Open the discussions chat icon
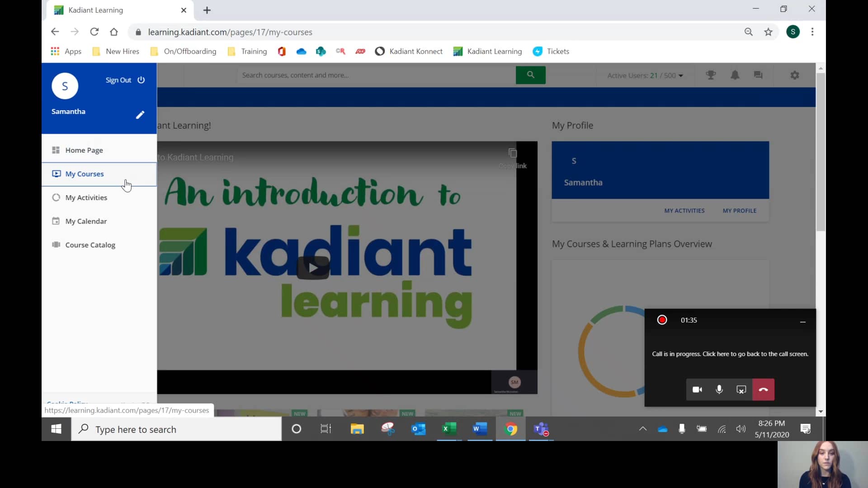Image resolution: width=868 pixels, height=488 pixels. click(x=758, y=75)
